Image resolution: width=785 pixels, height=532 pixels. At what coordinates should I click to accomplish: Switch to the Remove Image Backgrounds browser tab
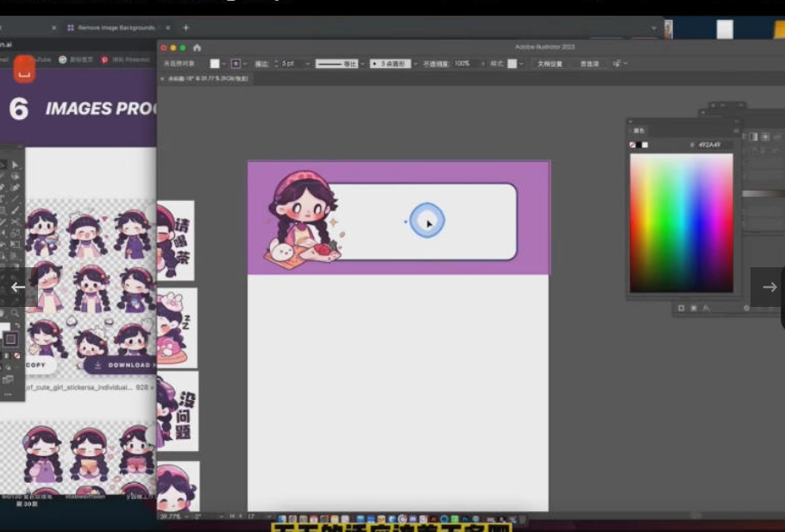click(x=116, y=28)
